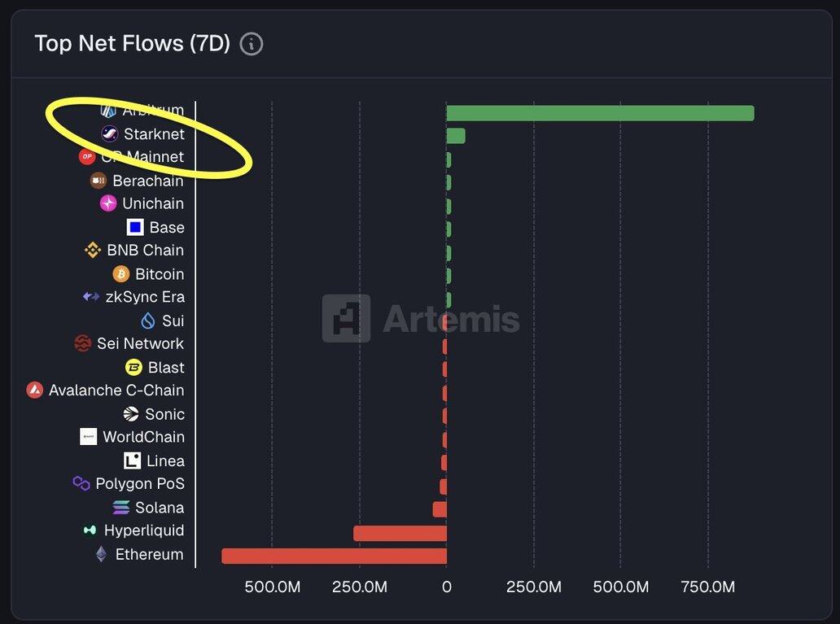Click the Ethereum diamond logo icon
Viewport: 840px width, 624px height.
101,555
